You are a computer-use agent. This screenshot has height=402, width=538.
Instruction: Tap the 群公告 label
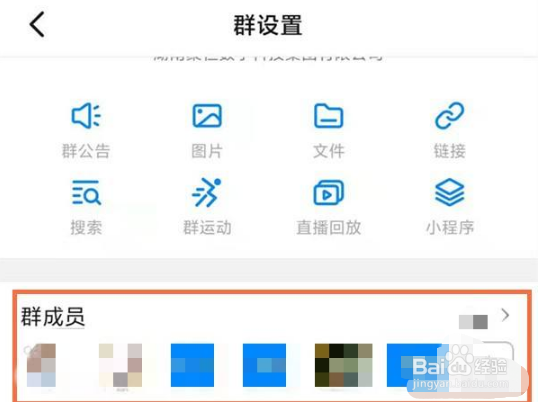86,151
